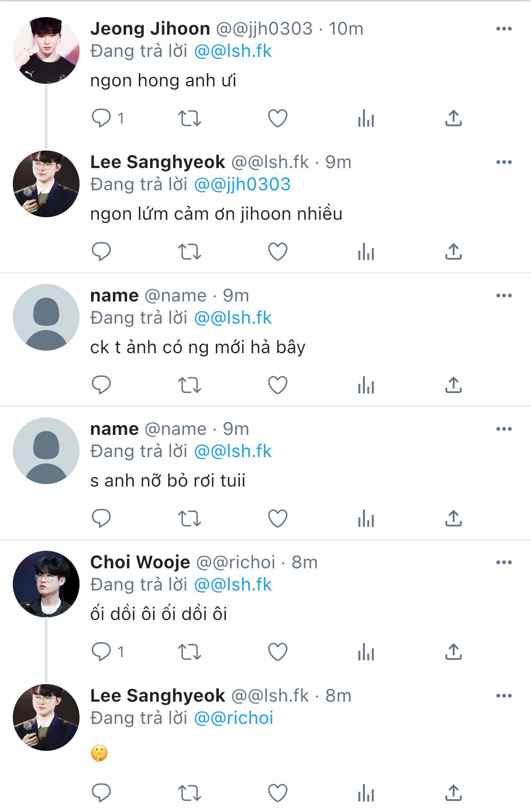Open more options for Jeong Jihoon's tweet
531x812 pixels.
[504, 29]
